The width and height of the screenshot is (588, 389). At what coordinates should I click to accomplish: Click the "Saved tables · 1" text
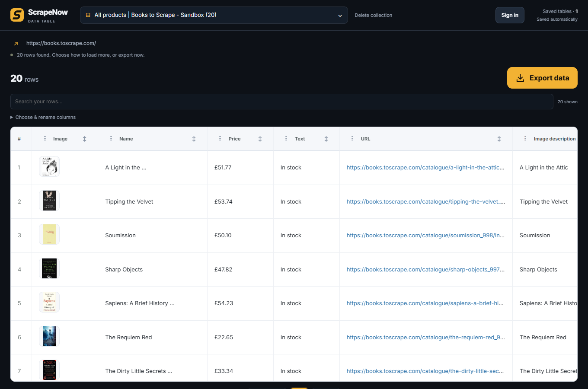coord(560,11)
